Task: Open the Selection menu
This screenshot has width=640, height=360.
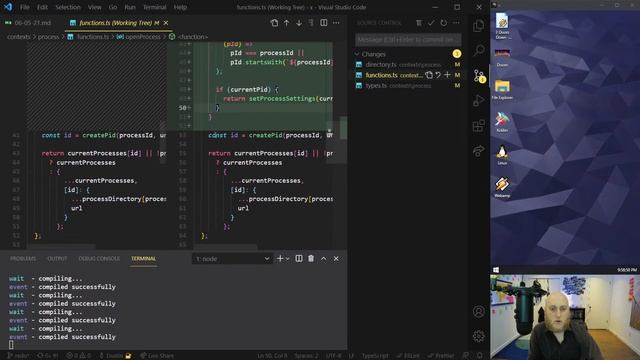Action: (x=68, y=7)
